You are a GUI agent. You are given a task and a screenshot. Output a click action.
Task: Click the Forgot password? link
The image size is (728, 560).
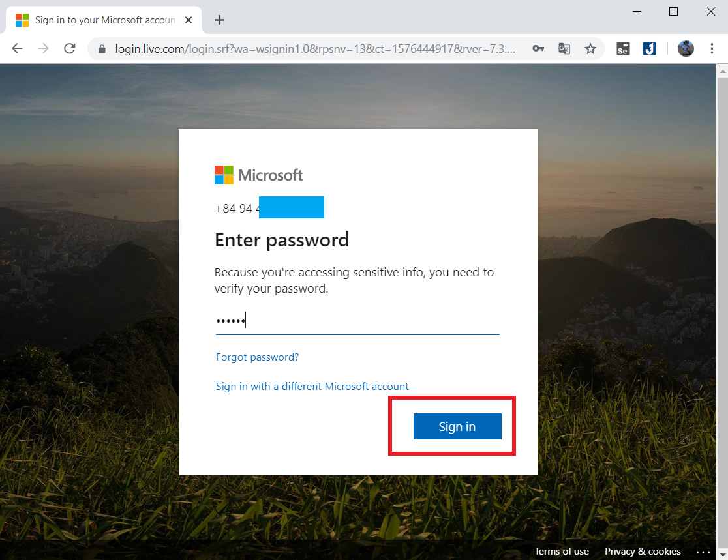[x=257, y=357]
